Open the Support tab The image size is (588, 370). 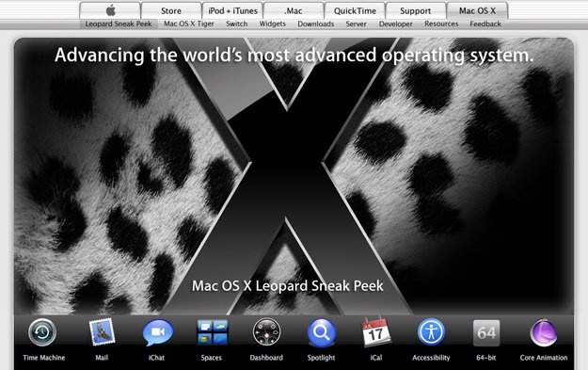point(416,10)
